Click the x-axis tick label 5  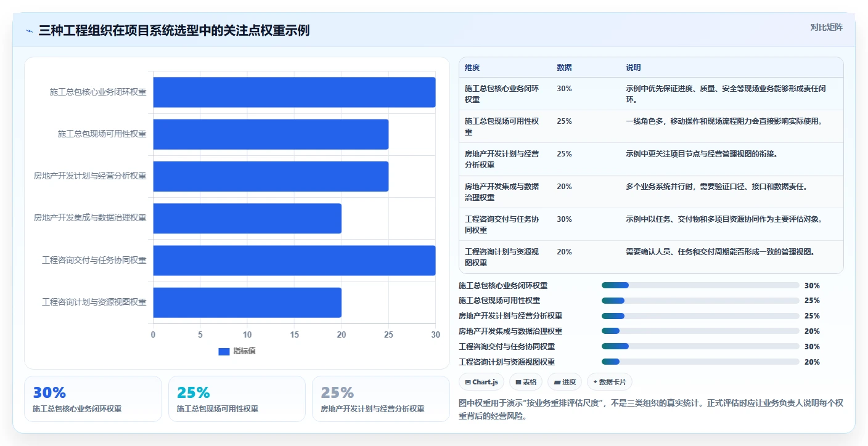[200, 334]
